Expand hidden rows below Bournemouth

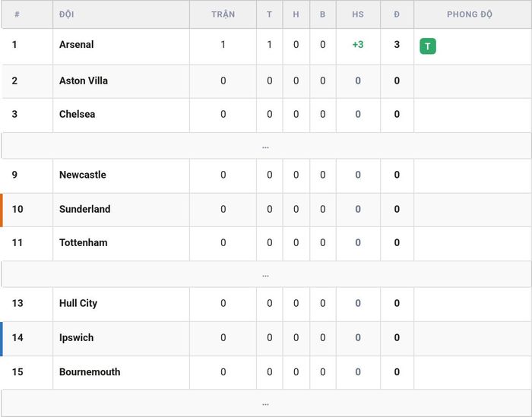pos(266,403)
